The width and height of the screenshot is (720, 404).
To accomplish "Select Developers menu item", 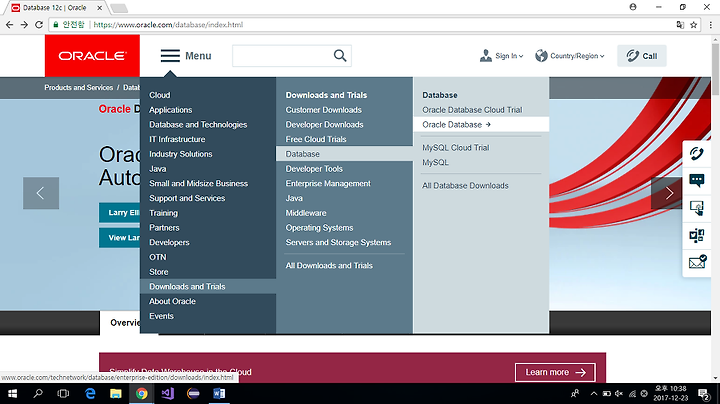I will click(x=169, y=242).
